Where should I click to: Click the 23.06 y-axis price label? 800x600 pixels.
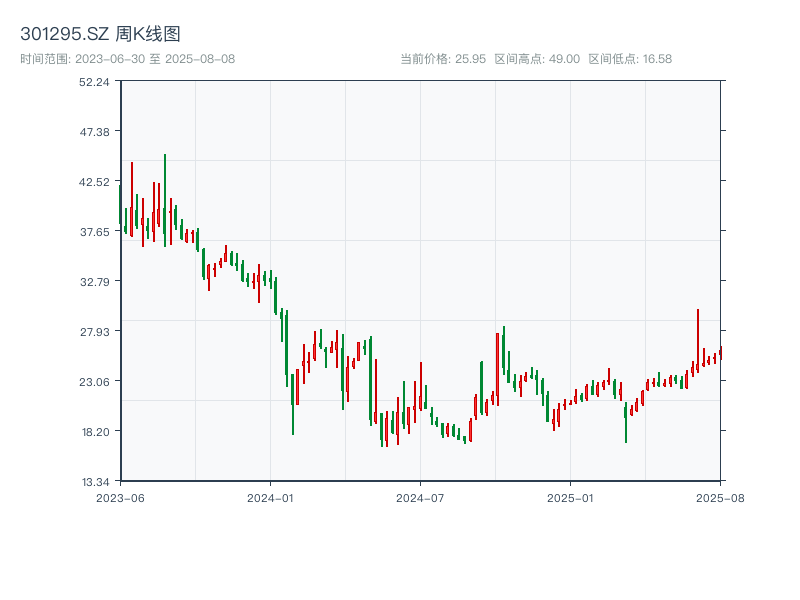coord(94,382)
